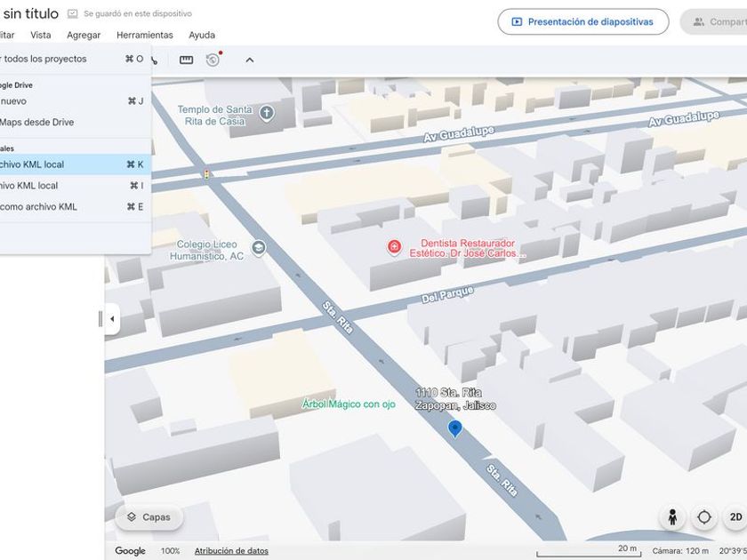747x560 pixels.
Task: Click the my location target icon
Action: tap(704, 517)
